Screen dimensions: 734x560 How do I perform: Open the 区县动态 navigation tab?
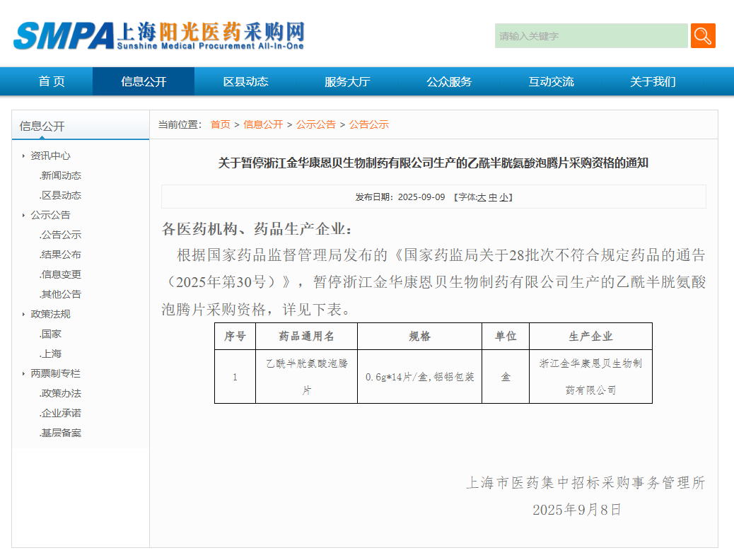click(x=246, y=81)
